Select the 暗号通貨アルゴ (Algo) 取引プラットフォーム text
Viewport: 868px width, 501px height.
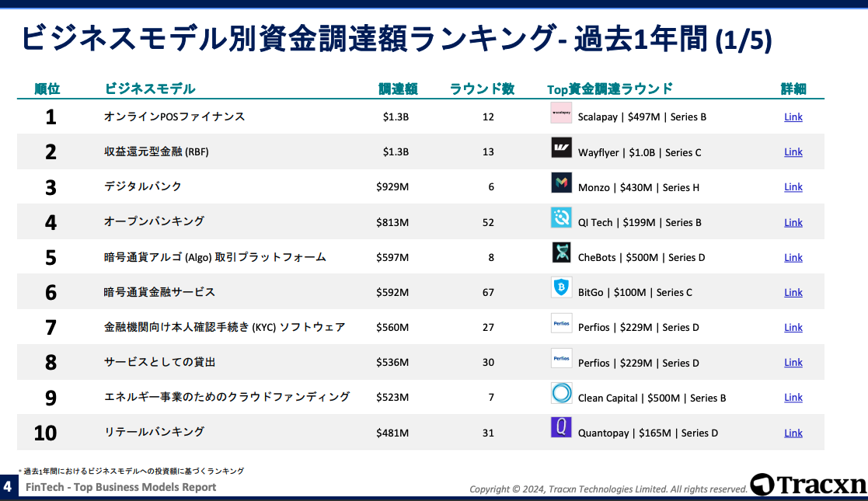pyautogui.click(x=214, y=257)
